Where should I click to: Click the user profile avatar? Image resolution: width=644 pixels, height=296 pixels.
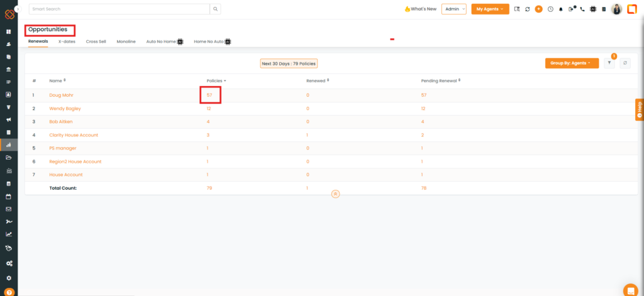[x=616, y=9]
